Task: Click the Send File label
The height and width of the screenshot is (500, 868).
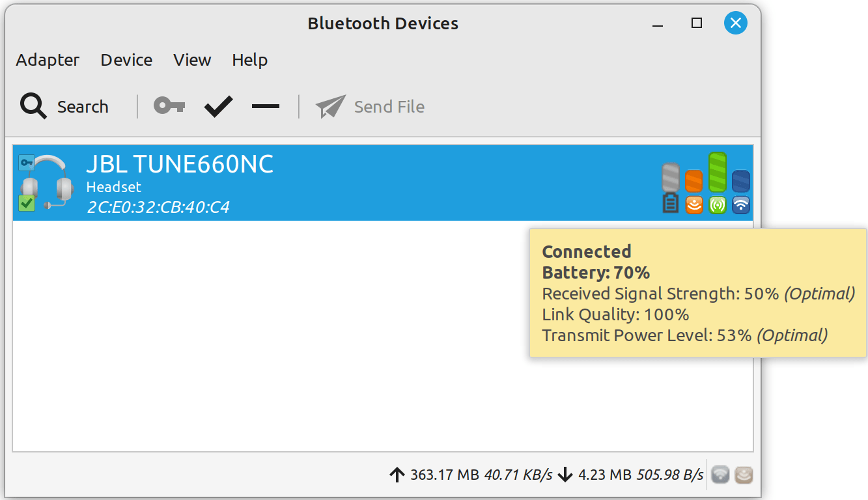Action: (x=389, y=107)
